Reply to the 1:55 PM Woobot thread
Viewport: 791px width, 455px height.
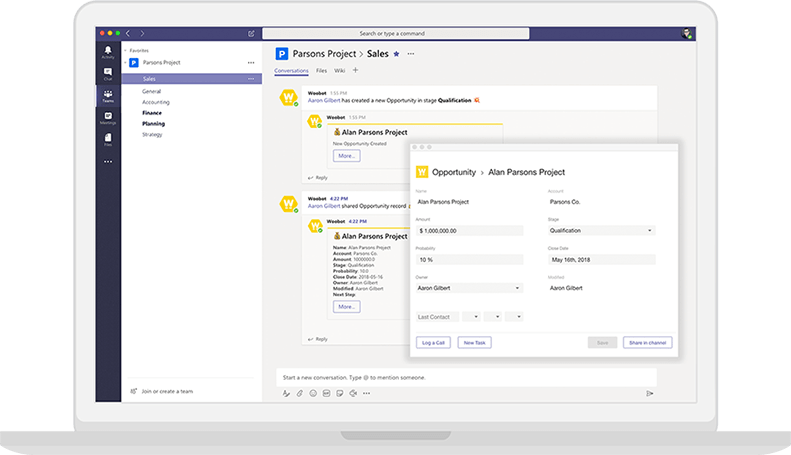[318, 178]
